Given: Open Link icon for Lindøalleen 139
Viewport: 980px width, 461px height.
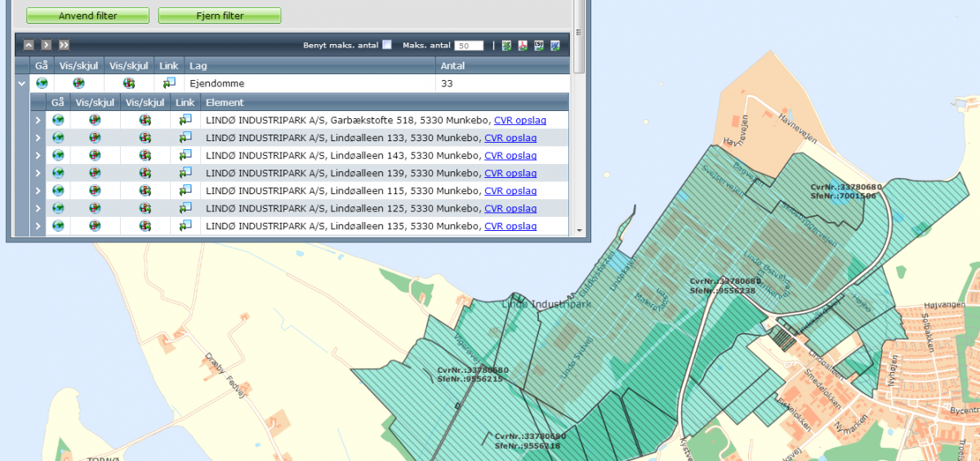Looking at the screenshot, I should [185, 173].
